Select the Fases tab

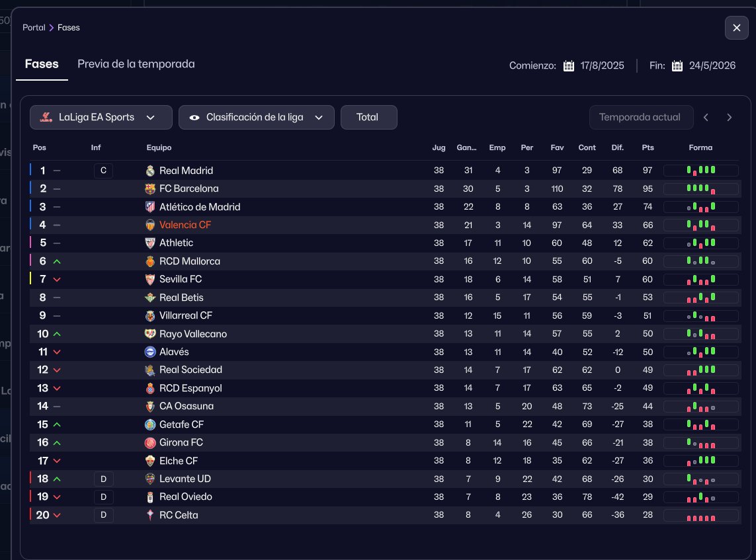point(42,64)
